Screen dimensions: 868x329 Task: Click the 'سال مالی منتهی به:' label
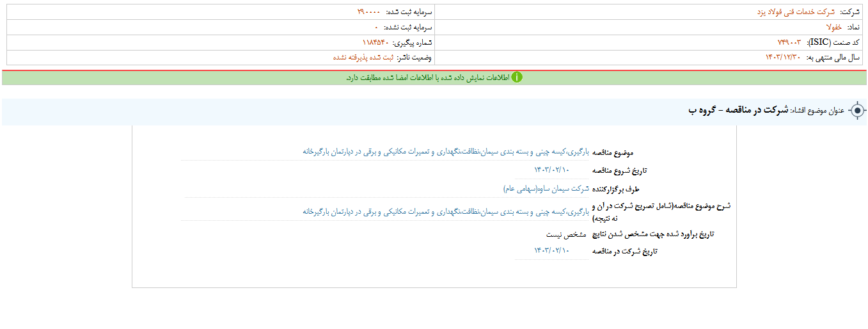coord(833,58)
